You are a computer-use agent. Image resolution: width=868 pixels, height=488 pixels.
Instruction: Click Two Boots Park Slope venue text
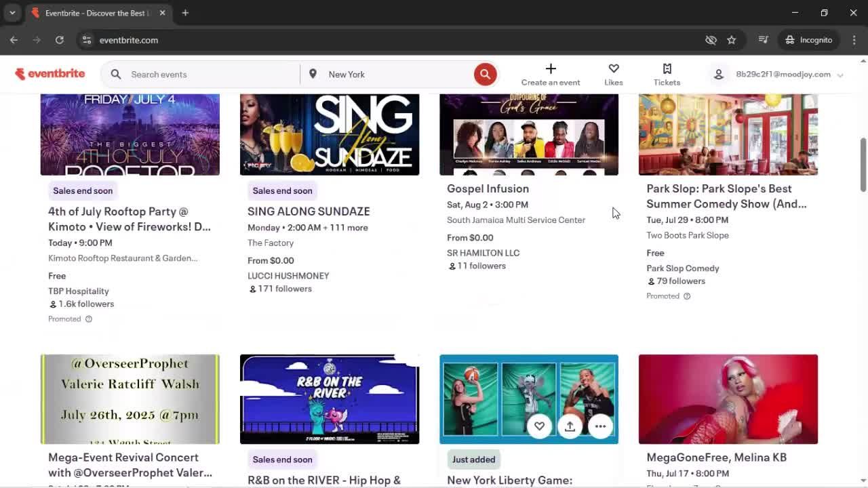coord(688,235)
